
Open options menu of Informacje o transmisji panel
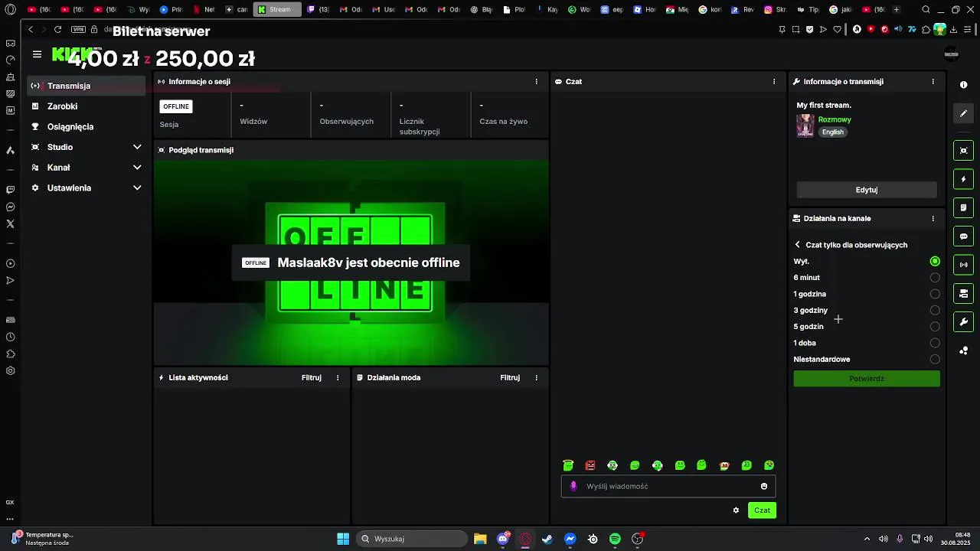pos(933,81)
